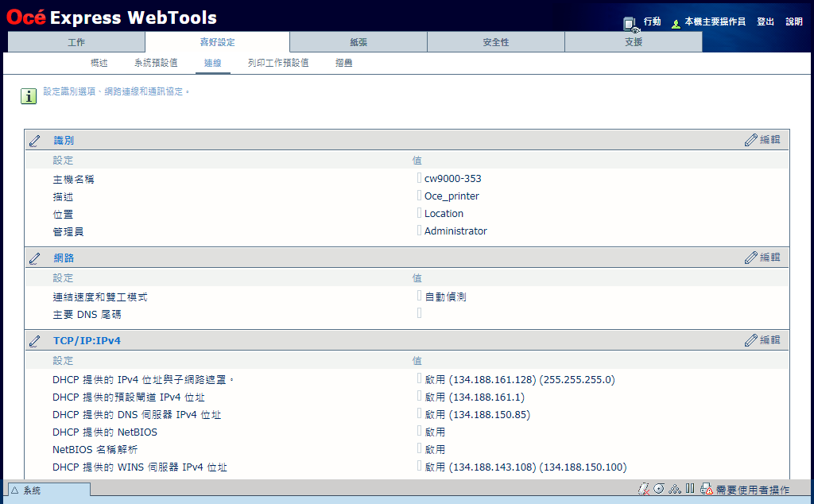Click the Location value
Viewport: 814px width, 504px height.
pos(444,213)
